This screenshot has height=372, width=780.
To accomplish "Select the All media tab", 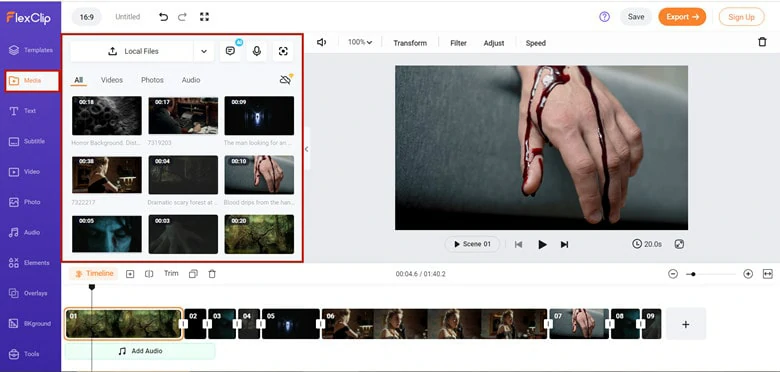I will coord(79,80).
